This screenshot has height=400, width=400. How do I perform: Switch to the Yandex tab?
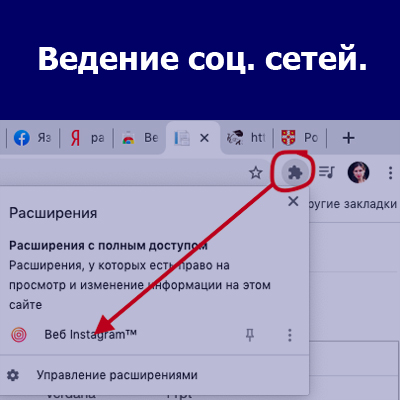87,138
